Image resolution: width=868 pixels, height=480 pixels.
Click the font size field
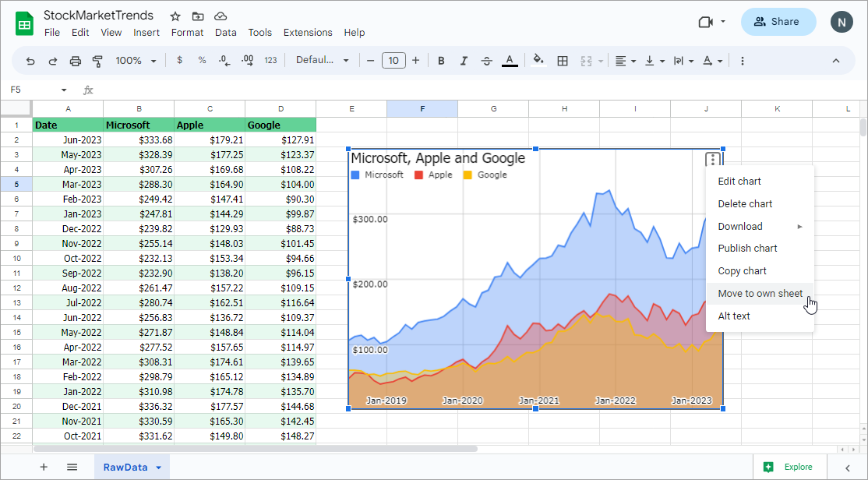click(x=393, y=60)
